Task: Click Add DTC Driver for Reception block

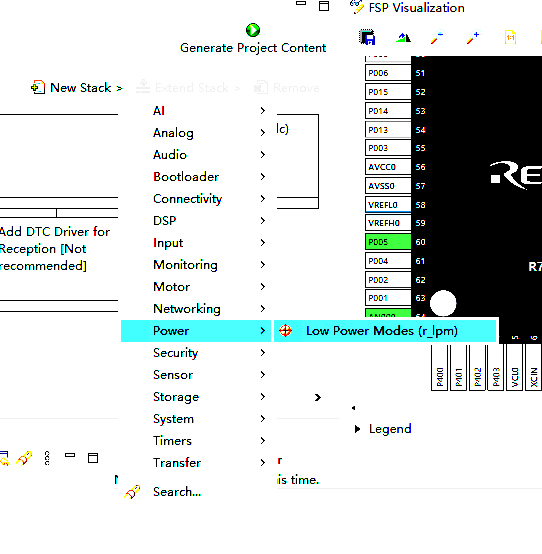Action: pos(55,249)
